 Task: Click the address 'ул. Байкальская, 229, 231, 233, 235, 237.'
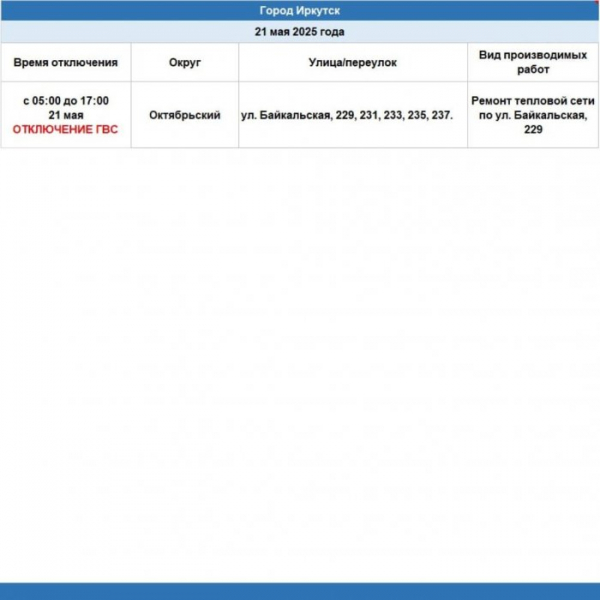pos(347,115)
